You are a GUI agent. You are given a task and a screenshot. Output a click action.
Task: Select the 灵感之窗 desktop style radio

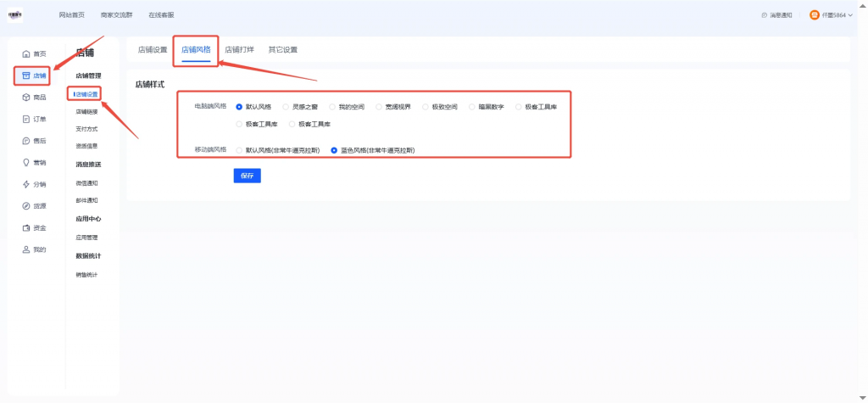pos(286,106)
